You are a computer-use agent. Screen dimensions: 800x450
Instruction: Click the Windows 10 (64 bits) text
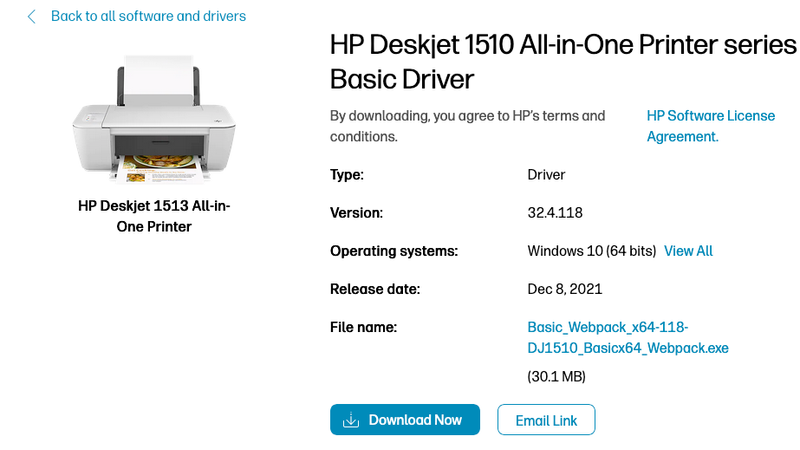[592, 251]
